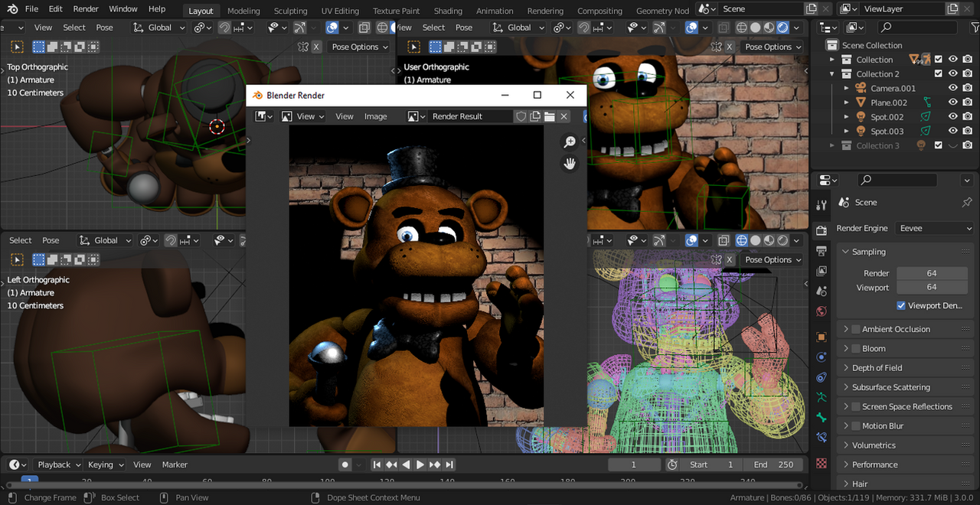Open the Bone properties tab
The width and height of the screenshot is (980, 505).
(x=822, y=417)
